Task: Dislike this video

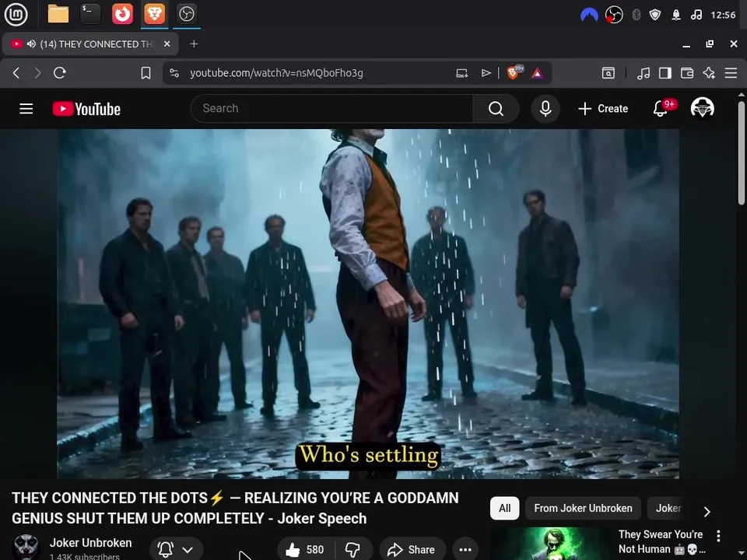Action: (353, 550)
